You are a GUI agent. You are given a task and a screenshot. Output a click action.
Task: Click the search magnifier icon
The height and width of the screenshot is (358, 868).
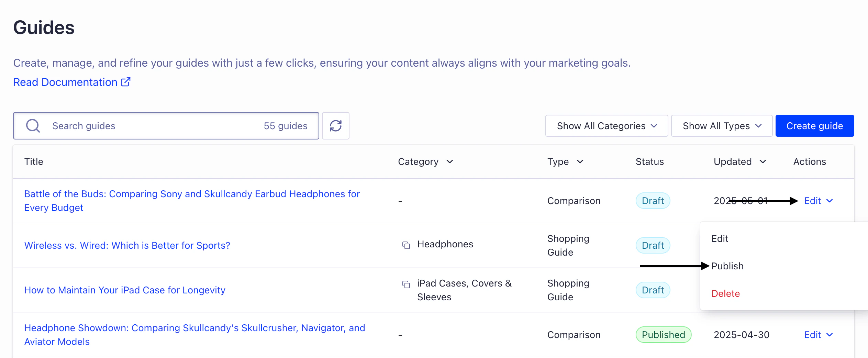pos(33,126)
